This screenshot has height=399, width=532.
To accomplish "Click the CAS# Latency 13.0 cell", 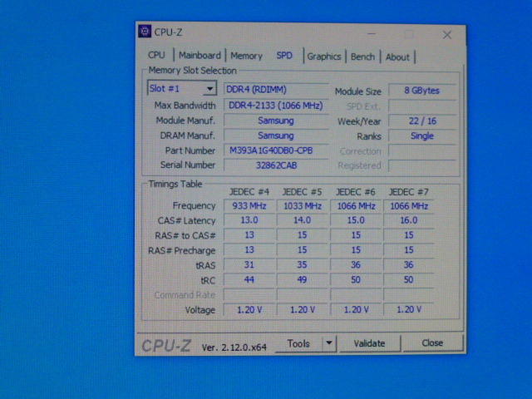I will click(x=249, y=220).
